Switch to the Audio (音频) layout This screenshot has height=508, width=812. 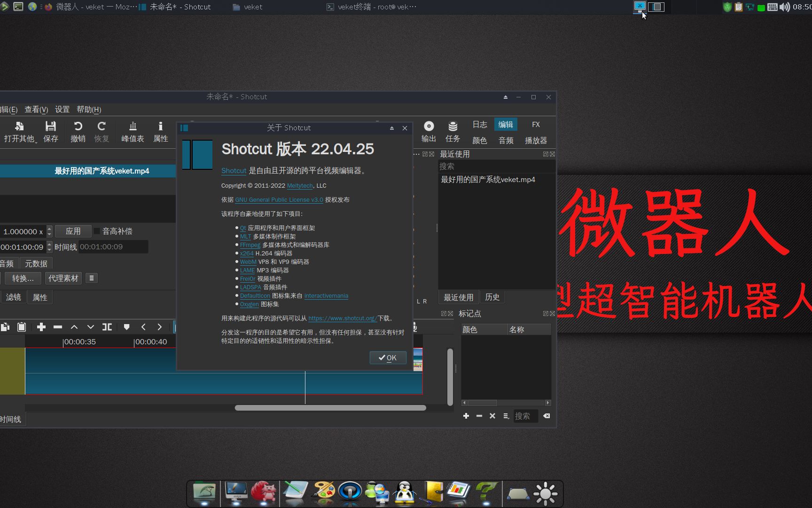pos(506,140)
